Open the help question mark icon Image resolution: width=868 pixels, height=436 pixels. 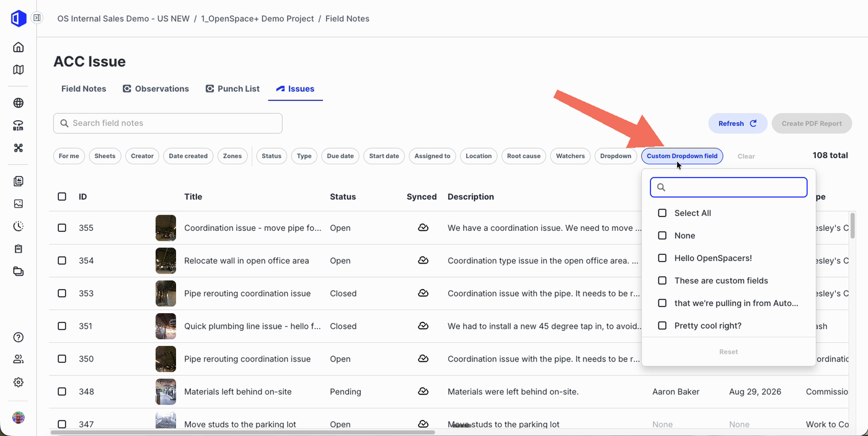point(19,337)
